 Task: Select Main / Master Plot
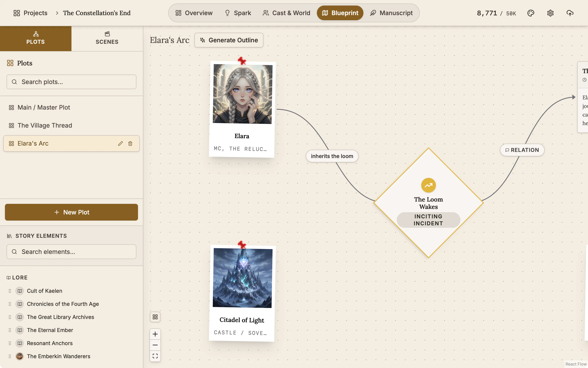tap(71, 107)
